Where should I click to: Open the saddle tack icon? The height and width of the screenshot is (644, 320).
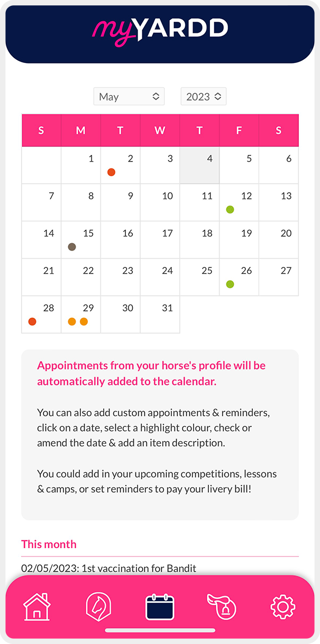(x=221, y=606)
